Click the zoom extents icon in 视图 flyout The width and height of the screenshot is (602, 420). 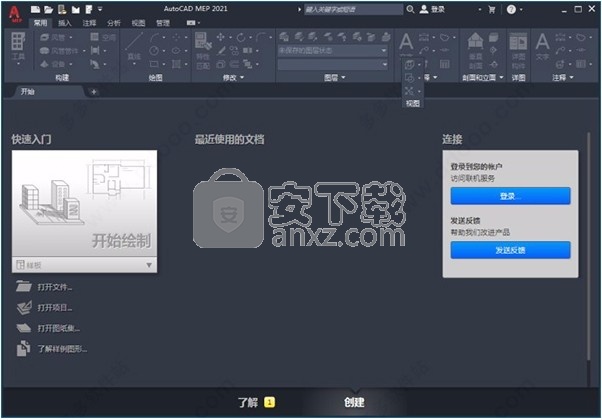[x=409, y=91]
